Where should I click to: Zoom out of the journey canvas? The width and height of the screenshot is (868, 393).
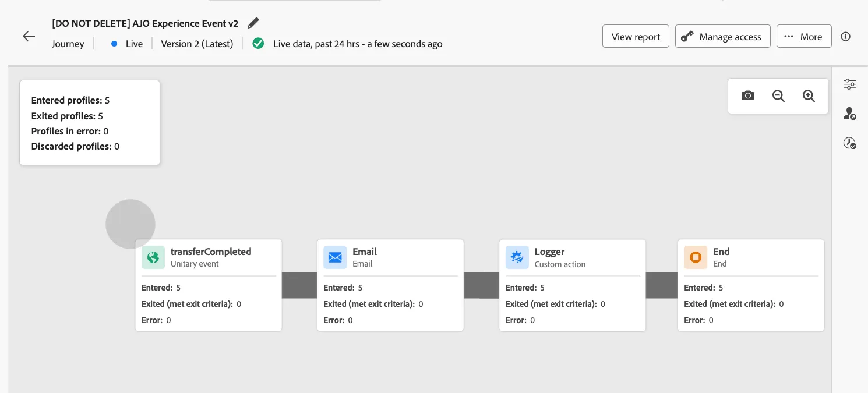(x=778, y=96)
